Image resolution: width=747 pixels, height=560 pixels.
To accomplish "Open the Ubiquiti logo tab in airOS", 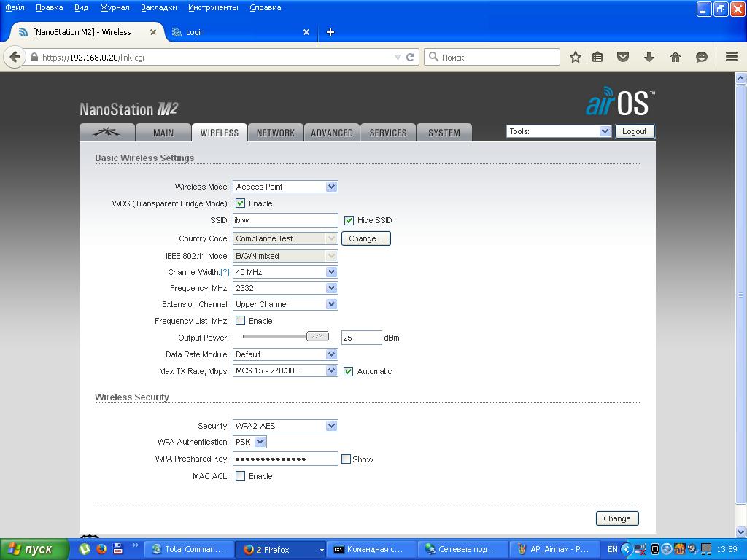I will tap(107, 133).
